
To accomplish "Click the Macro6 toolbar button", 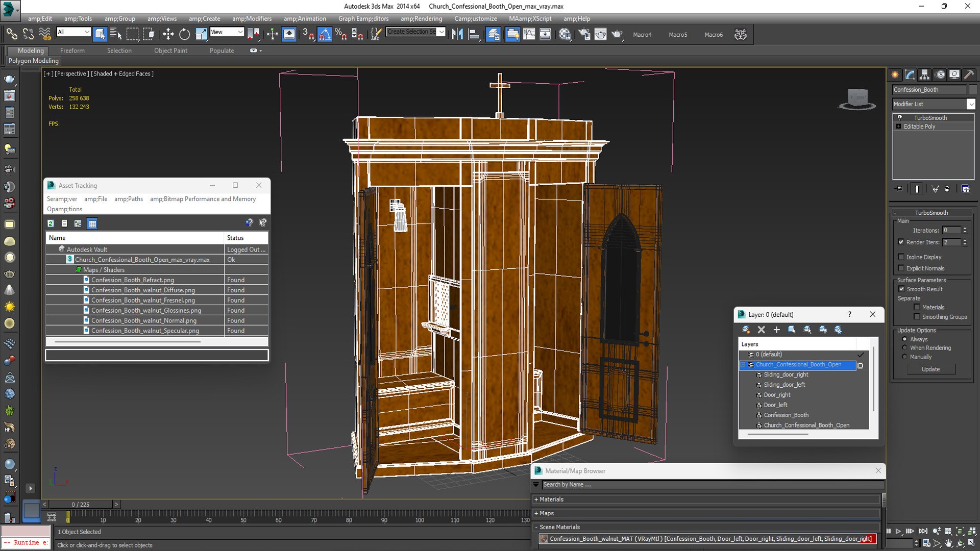I will tap(714, 35).
